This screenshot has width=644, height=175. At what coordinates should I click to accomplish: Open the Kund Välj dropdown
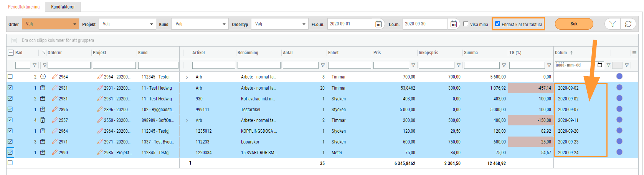click(200, 24)
